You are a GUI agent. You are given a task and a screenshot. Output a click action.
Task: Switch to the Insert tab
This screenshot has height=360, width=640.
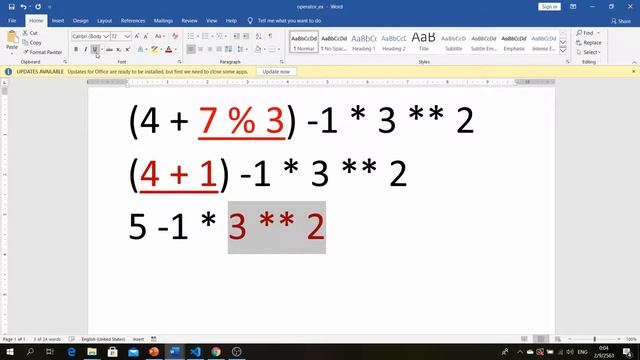58,20
